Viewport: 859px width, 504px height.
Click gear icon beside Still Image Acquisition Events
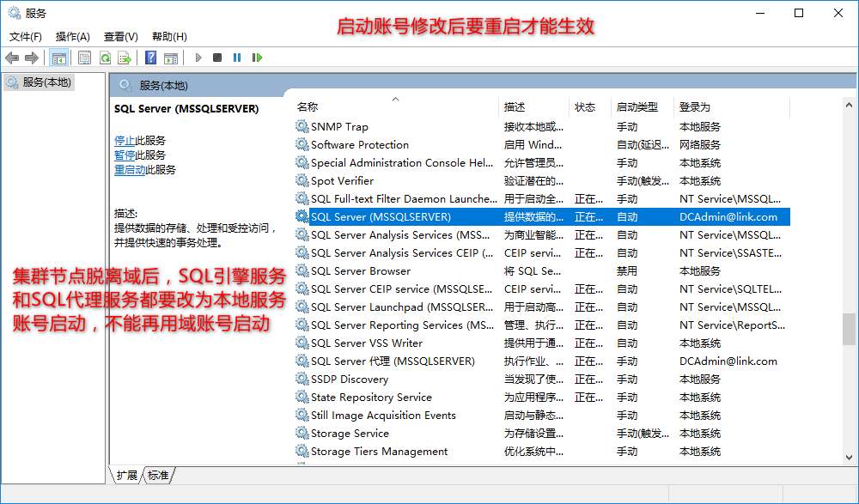(302, 416)
